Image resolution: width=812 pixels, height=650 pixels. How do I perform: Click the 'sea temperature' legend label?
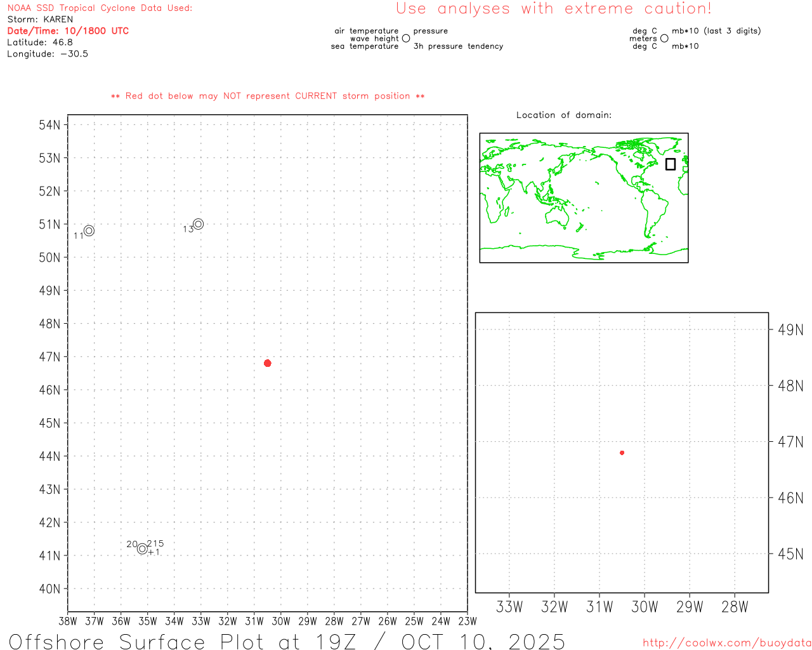pyautogui.click(x=365, y=46)
